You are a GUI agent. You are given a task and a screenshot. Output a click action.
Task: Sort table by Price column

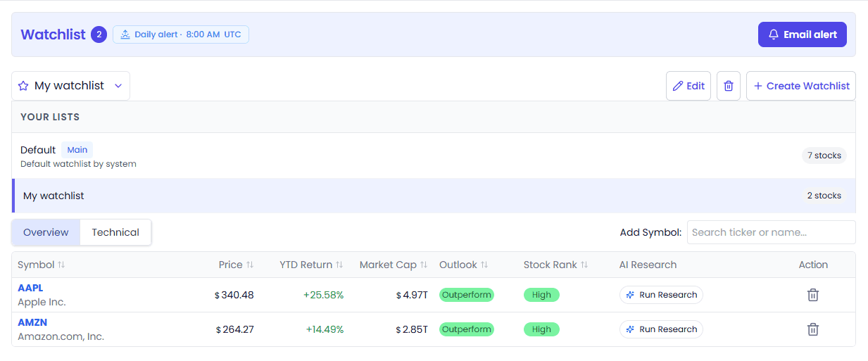point(236,265)
